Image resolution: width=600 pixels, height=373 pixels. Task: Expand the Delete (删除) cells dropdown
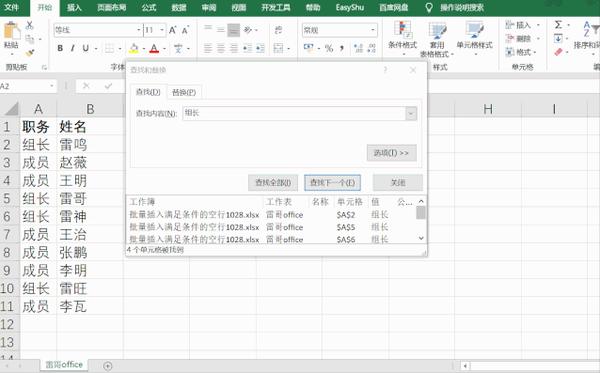[538, 38]
